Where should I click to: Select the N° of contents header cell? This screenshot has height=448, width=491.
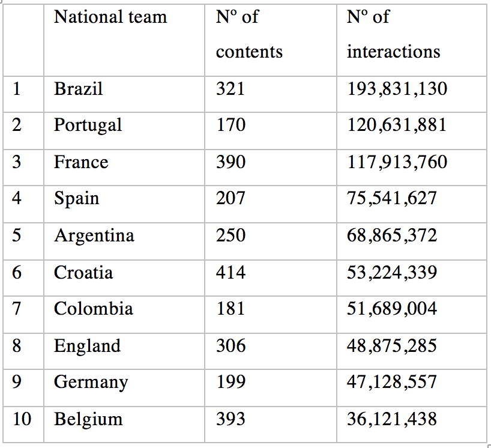coord(271,40)
